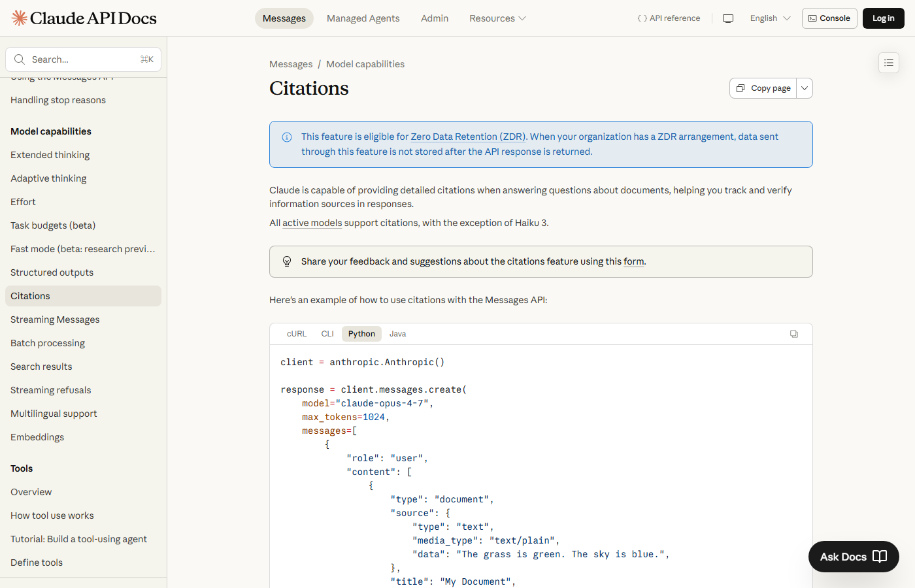Click the Citations page title

pyautogui.click(x=309, y=88)
